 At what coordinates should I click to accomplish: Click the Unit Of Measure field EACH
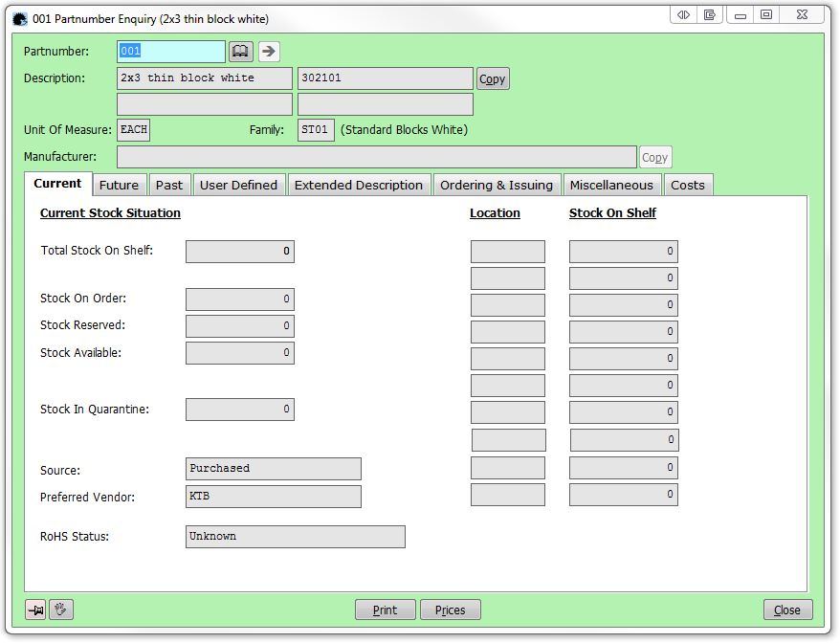[x=133, y=130]
